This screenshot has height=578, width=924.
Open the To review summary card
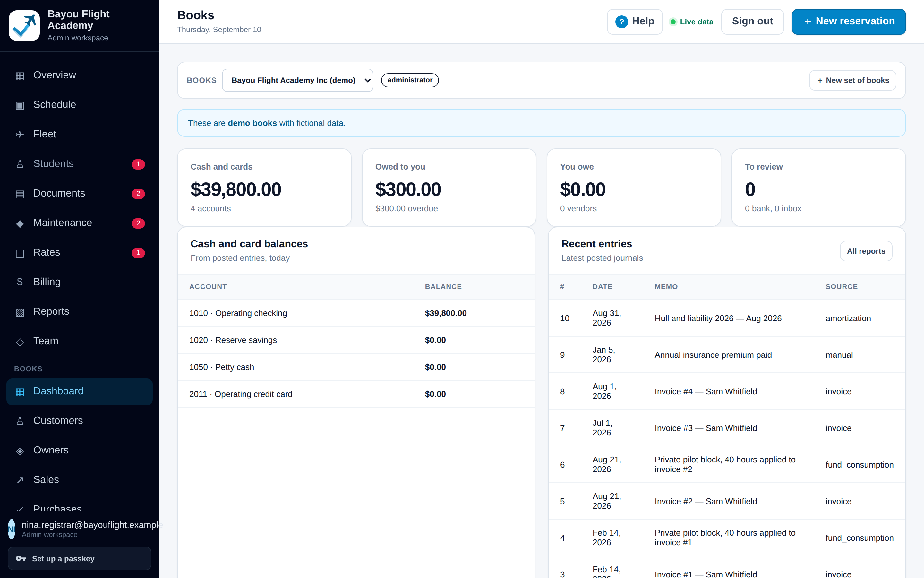tap(819, 187)
